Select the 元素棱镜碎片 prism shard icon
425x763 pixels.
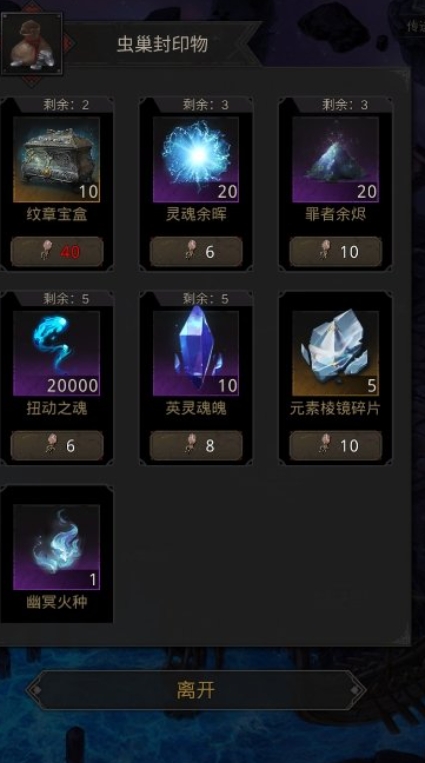[x=335, y=353]
